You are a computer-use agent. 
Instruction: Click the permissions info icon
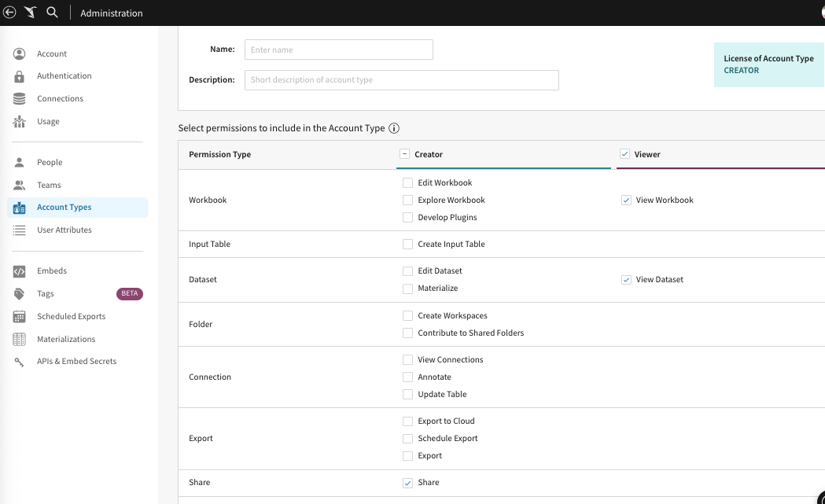pyautogui.click(x=393, y=128)
